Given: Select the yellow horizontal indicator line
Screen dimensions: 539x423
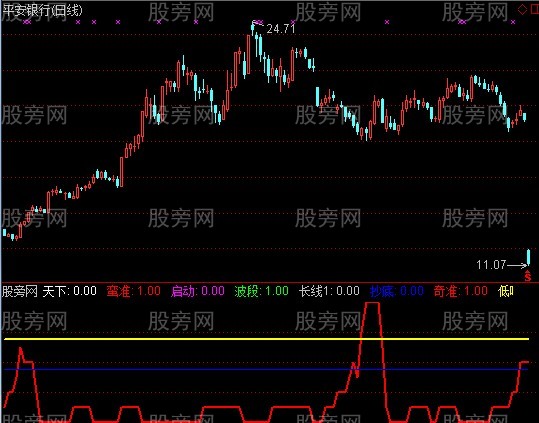Looking at the screenshot, I should point(266,339).
